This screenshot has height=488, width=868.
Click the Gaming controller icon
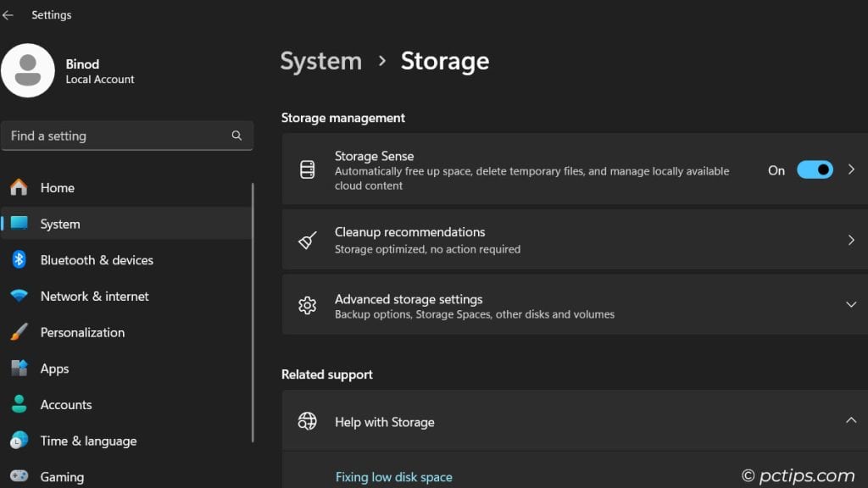pyautogui.click(x=19, y=476)
